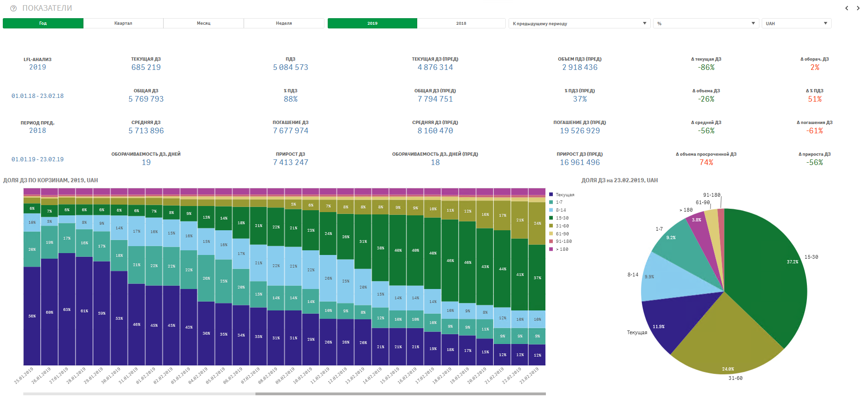Click the 24.0% olive pie slice

(723, 340)
